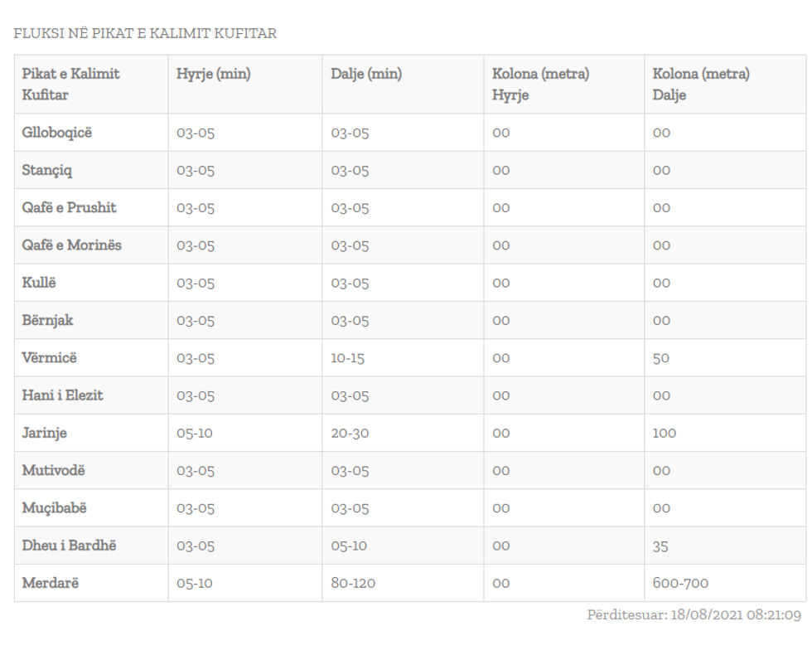Select the Hani i Elezit row label

63,395
